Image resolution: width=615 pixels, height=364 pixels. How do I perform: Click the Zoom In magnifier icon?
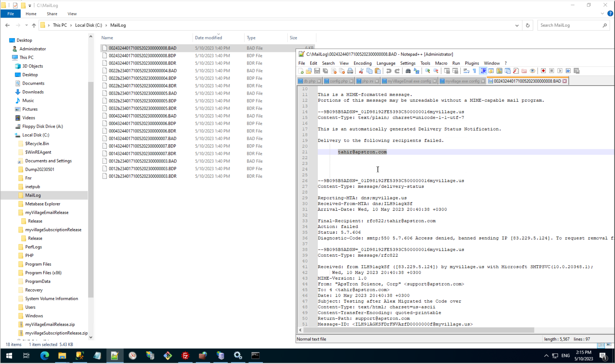[428, 71]
